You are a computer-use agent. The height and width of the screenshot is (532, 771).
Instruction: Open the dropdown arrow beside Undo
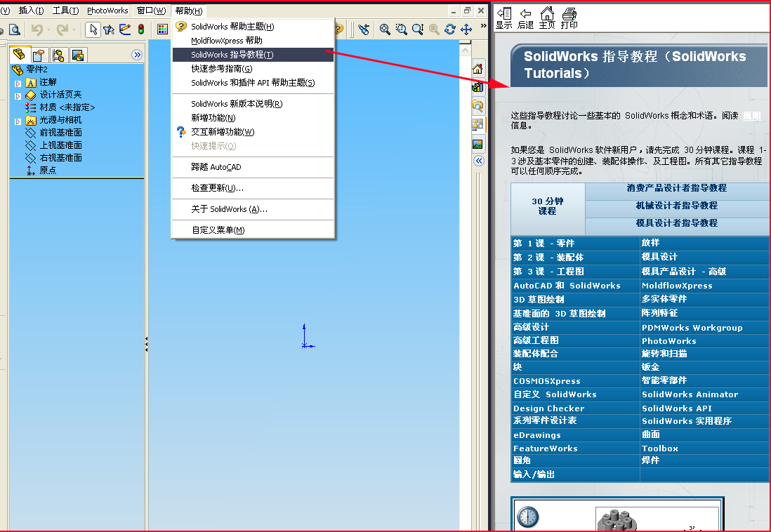[48, 30]
